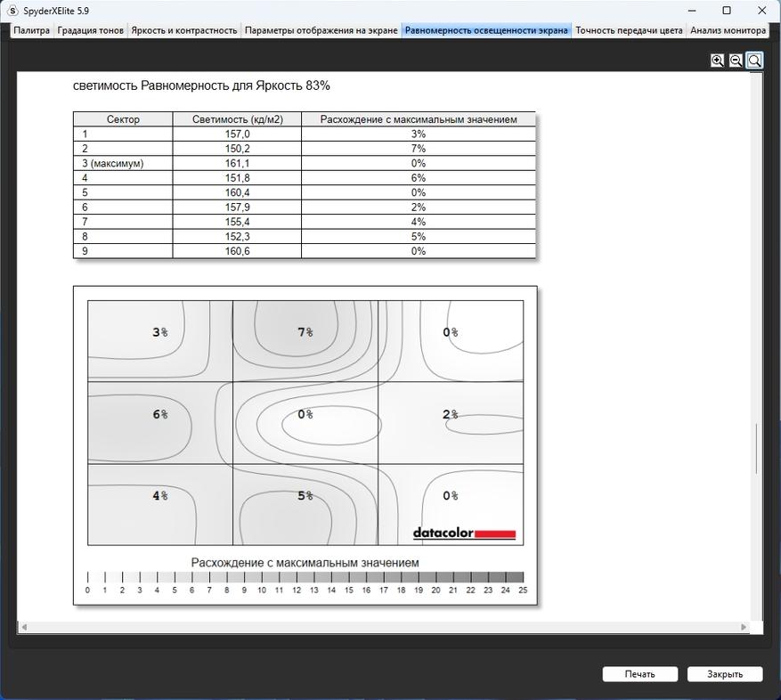Click the zoom in magnifier icon
781x700 pixels.
717,61
